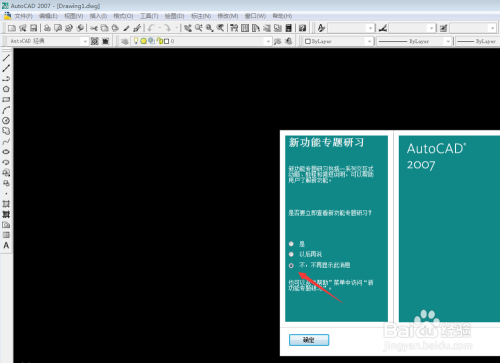
Task: Click layer 0 color square swatch
Action: click(166, 41)
